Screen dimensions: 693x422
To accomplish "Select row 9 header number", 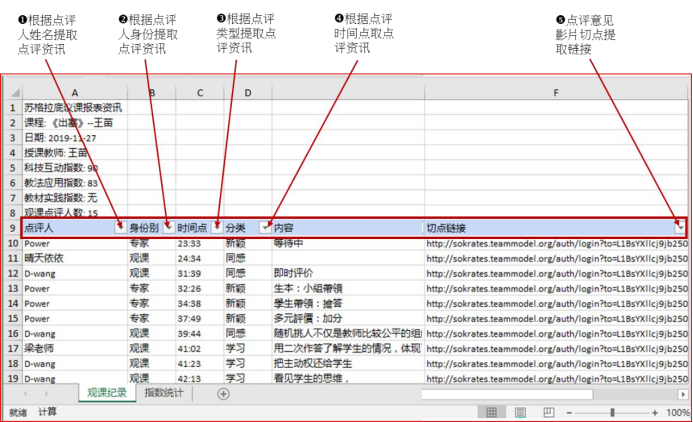I will 12,228.
